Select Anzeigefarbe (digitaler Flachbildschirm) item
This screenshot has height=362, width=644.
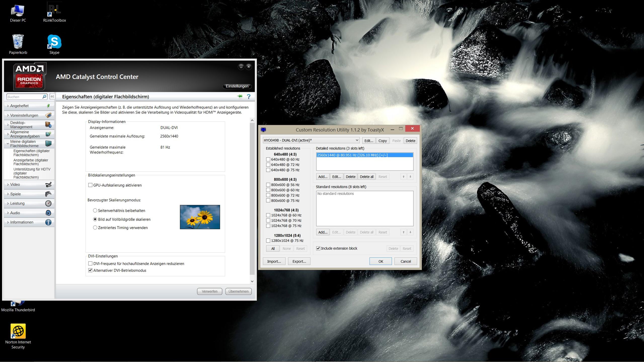31,162
